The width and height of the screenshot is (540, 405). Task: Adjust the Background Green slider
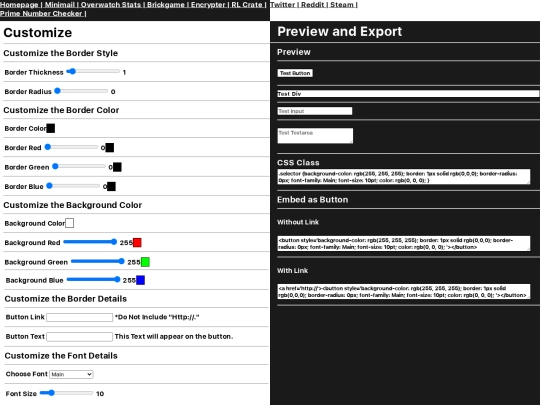tap(98, 261)
